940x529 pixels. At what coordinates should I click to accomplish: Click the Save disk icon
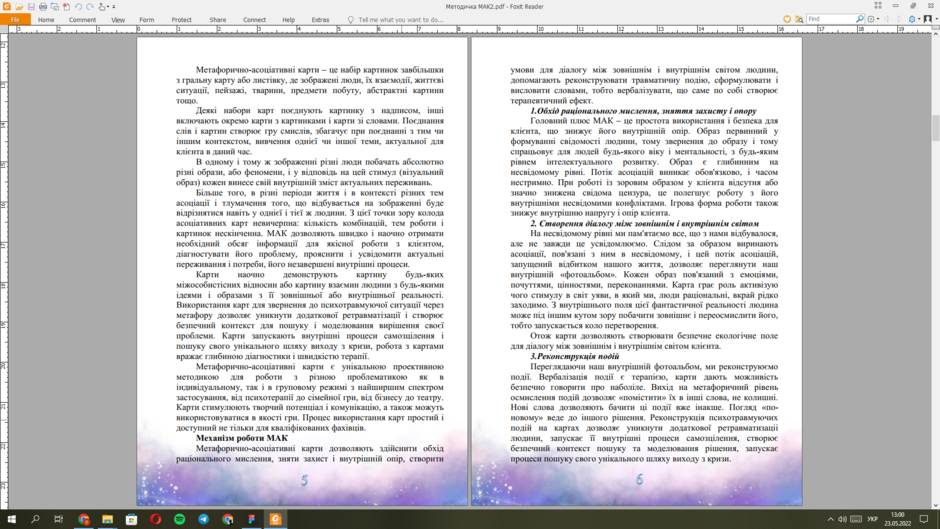click(x=31, y=7)
